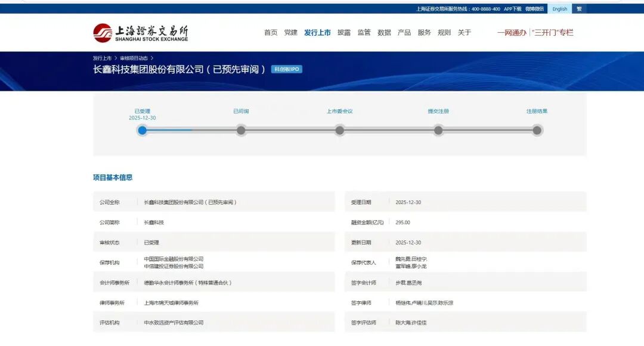
Task: Select the 上市委会议 stage marker
Action: tap(340, 129)
